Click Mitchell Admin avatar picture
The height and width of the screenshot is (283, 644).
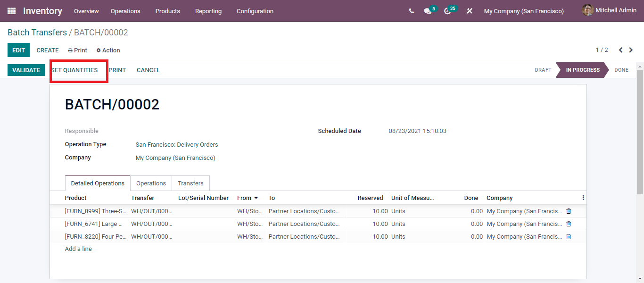coord(587,10)
